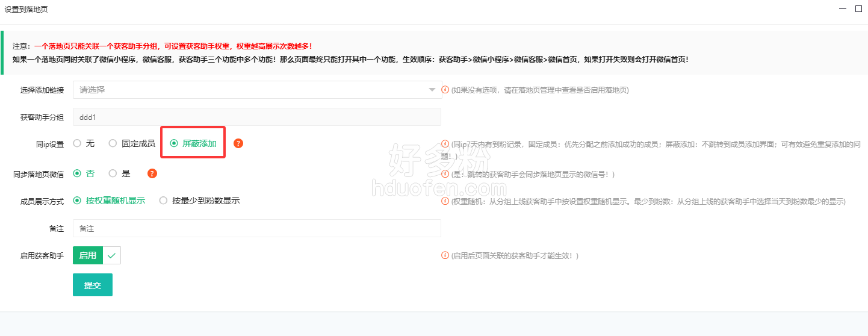Click the orange question mark beside 屏蔽添加
The width and height of the screenshot is (868, 336).
coord(238,143)
